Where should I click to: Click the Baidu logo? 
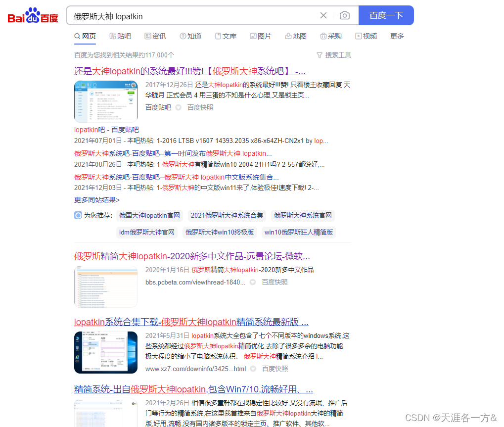33,15
